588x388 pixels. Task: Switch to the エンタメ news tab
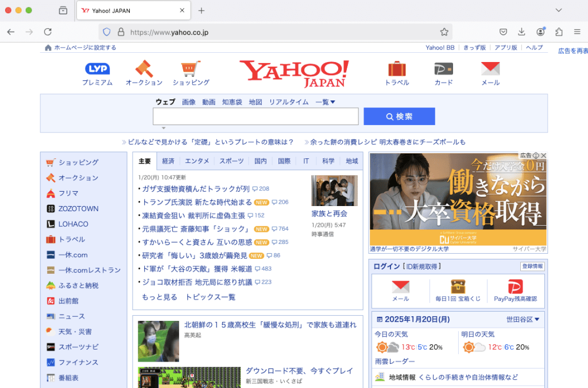coord(197,161)
